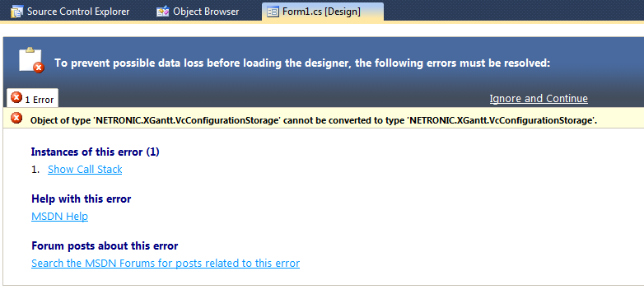Click 'Forum posts about this error' heading
The height and width of the screenshot is (299, 644).
click(105, 246)
